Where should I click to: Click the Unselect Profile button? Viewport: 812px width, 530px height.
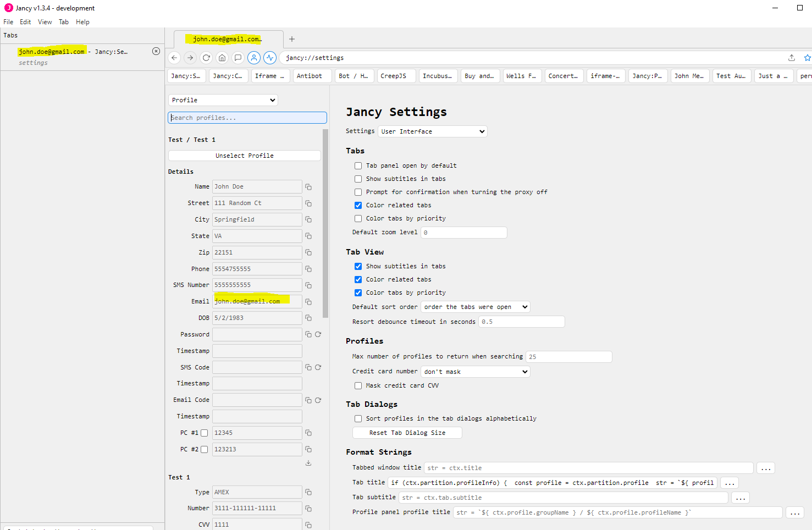point(245,156)
